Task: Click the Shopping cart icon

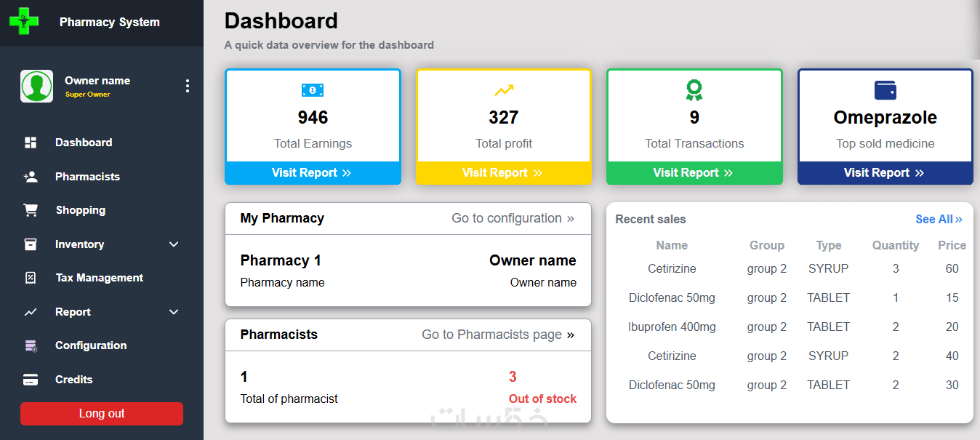Action: coord(31,210)
